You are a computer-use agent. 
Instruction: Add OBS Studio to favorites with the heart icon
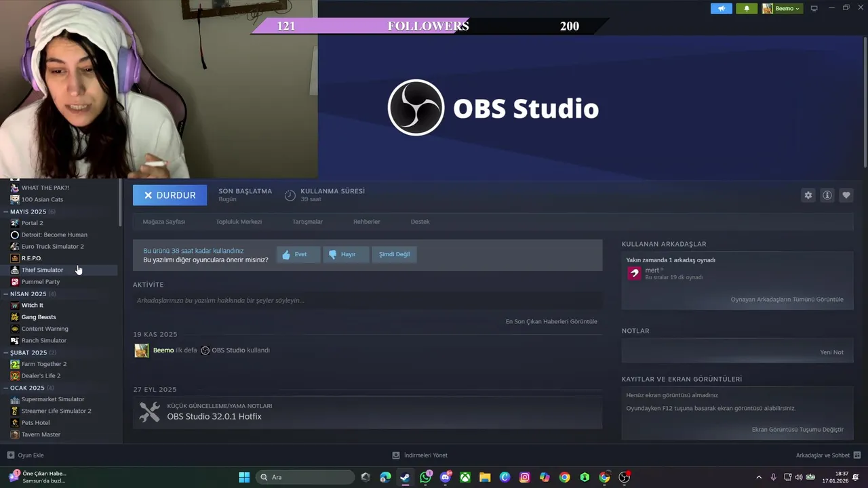846,195
